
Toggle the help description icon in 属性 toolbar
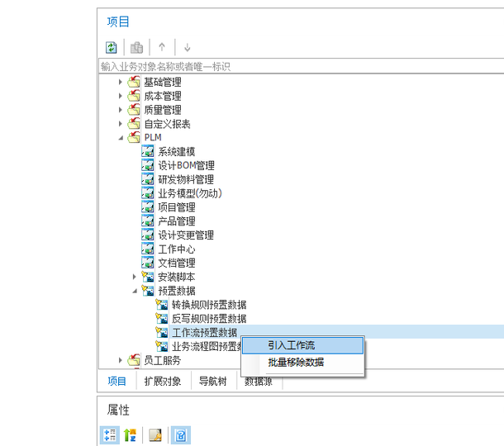[x=181, y=435]
